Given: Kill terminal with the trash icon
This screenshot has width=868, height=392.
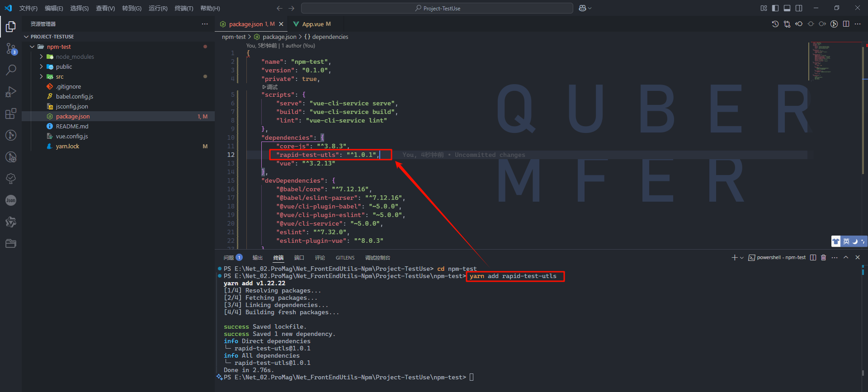Looking at the screenshot, I should pos(823,258).
